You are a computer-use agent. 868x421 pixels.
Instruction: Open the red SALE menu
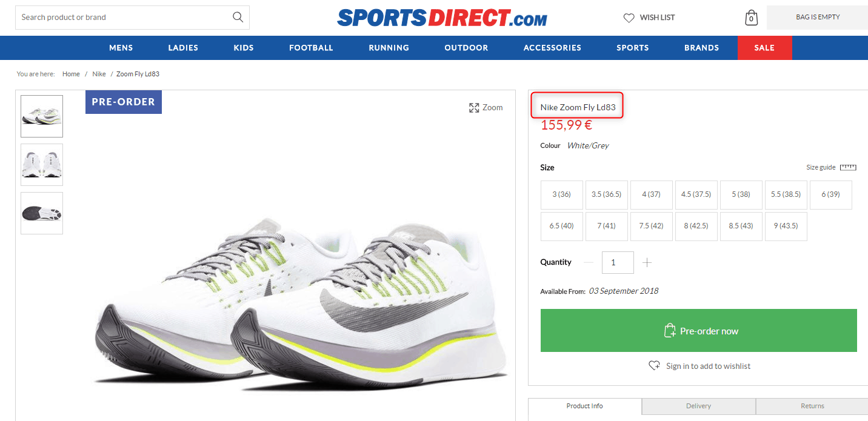tap(764, 48)
